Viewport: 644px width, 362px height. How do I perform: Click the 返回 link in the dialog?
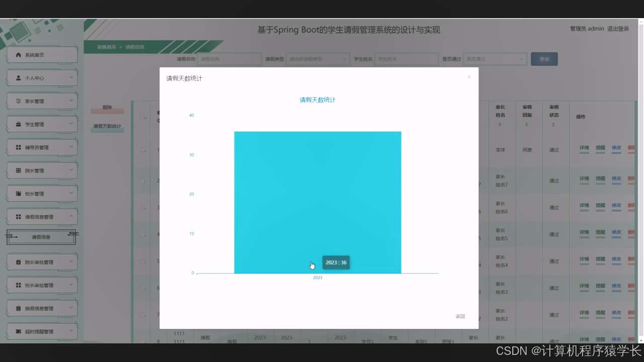point(460,316)
